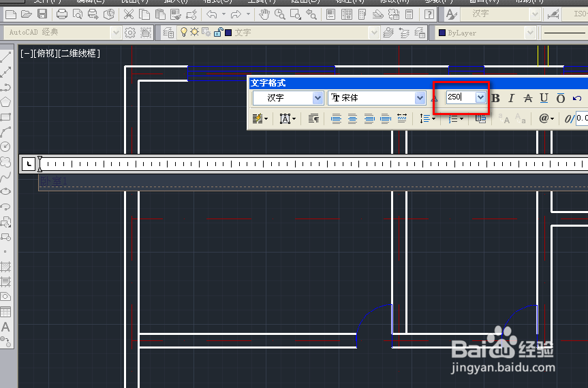Click the oblique angle input field
The width and height of the screenshot is (588, 388).
point(582,118)
